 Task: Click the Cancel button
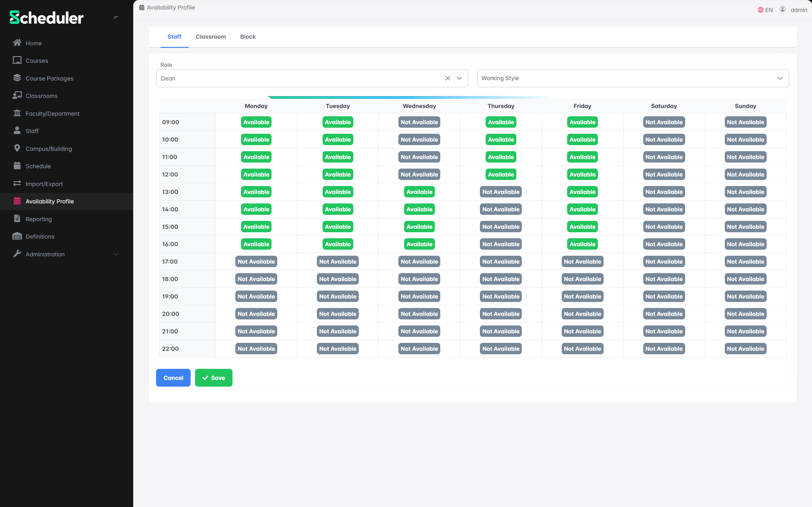[x=173, y=378]
